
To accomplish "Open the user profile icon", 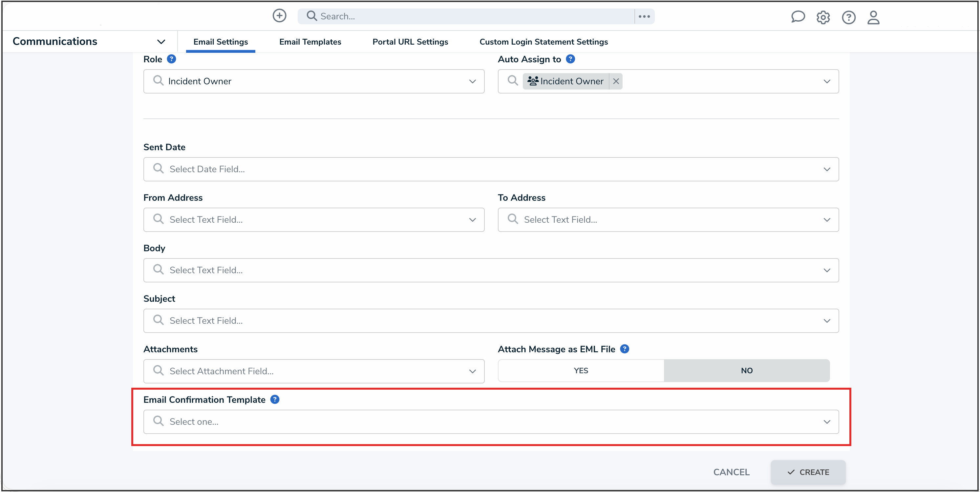I will [873, 18].
